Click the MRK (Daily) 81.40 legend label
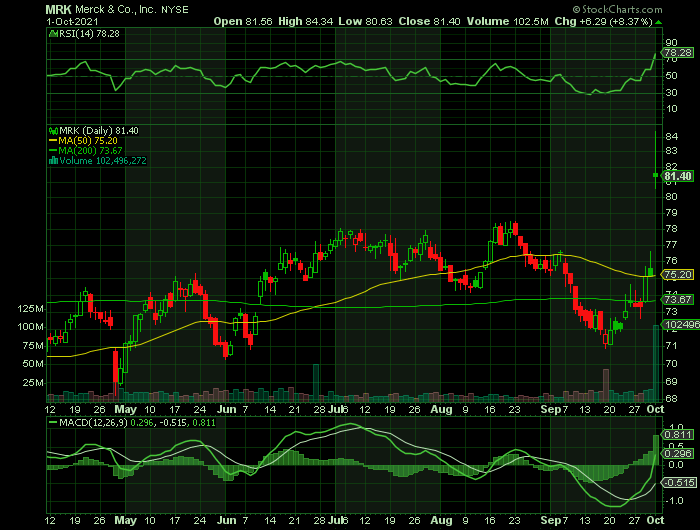 coord(99,131)
